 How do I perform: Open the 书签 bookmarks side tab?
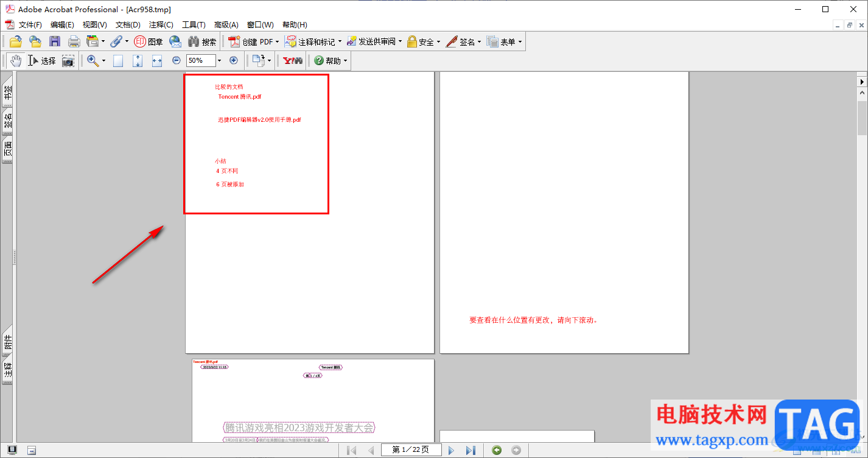pos(8,91)
